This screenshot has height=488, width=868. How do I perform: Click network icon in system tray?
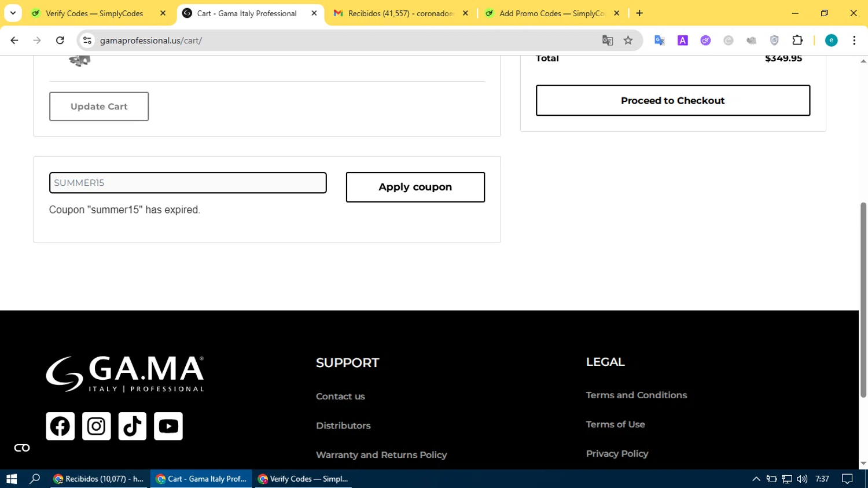(x=787, y=479)
